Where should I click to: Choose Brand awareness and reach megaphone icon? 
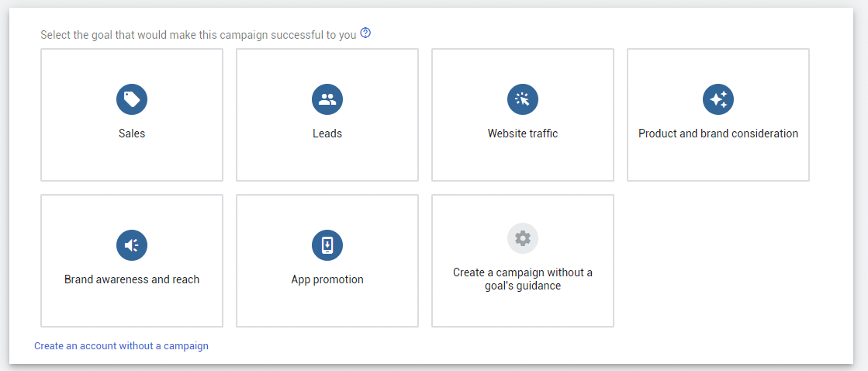tap(132, 245)
